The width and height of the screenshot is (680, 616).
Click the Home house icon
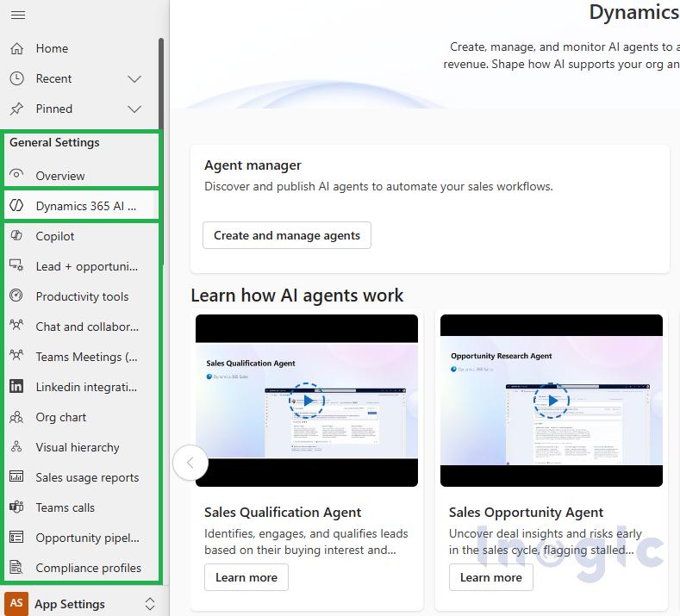tap(17, 48)
